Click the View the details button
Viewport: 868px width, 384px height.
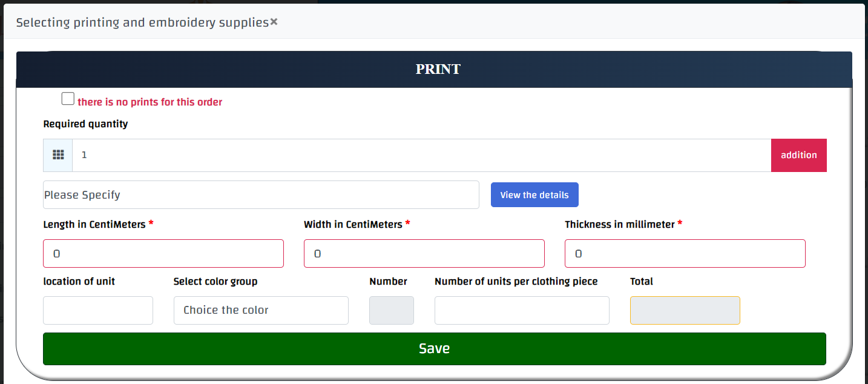click(534, 195)
